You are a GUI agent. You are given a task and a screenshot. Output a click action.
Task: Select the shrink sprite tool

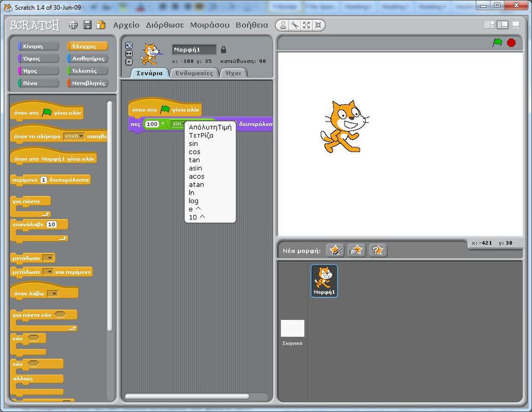click(x=318, y=25)
